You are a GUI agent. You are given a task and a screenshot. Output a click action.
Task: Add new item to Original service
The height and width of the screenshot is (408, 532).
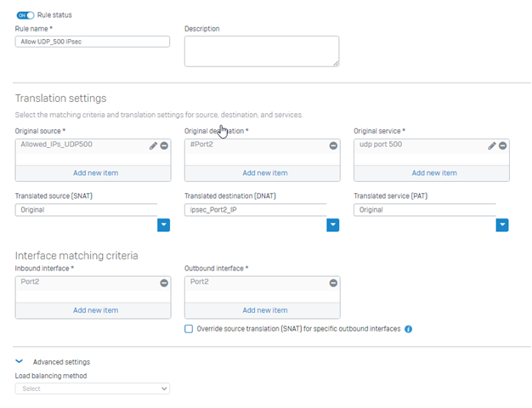tap(434, 173)
